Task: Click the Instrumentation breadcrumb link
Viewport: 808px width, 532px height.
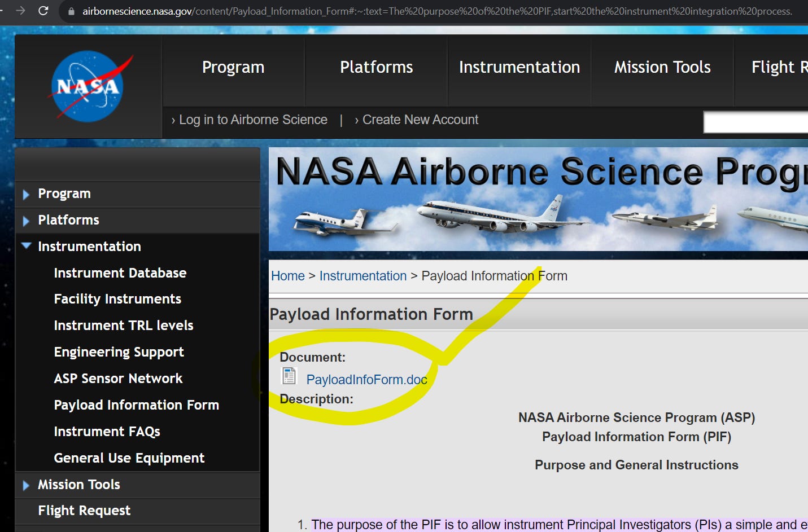Action: (x=363, y=276)
